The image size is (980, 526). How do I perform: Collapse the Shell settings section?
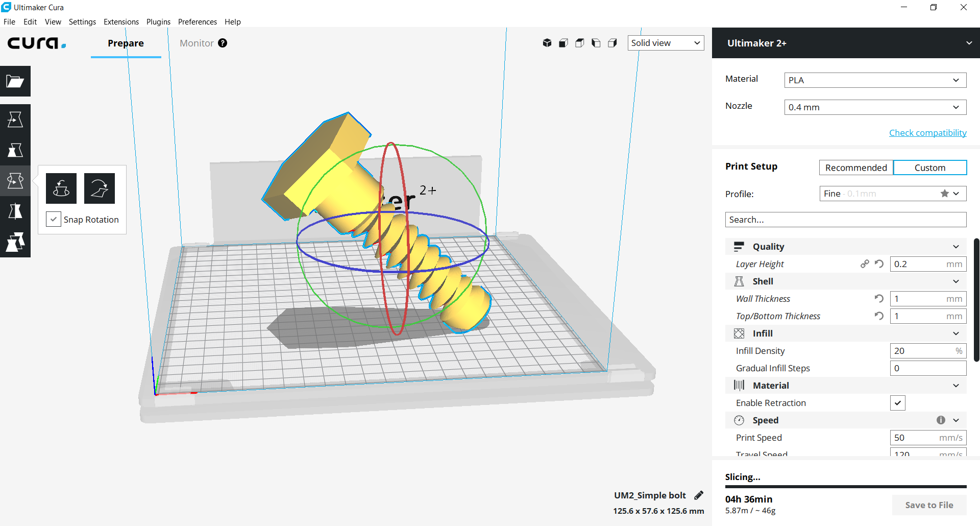pos(846,281)
